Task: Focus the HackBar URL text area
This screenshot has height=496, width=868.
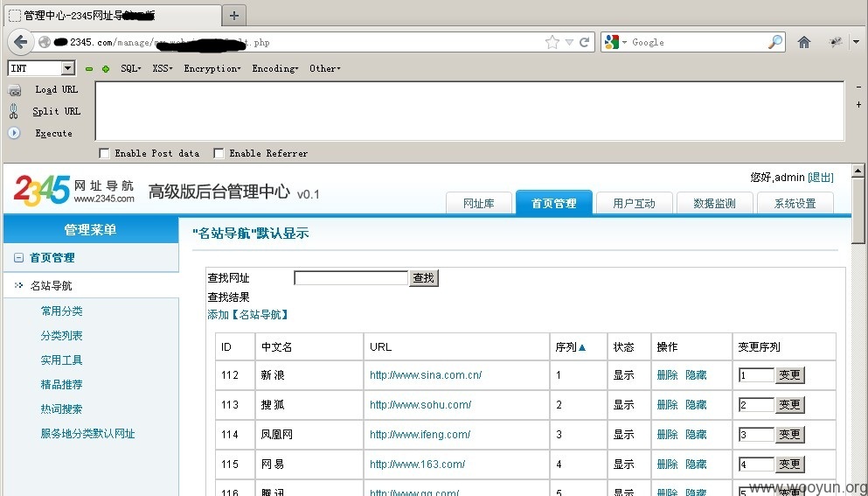Action: click(x=470, y=111)
